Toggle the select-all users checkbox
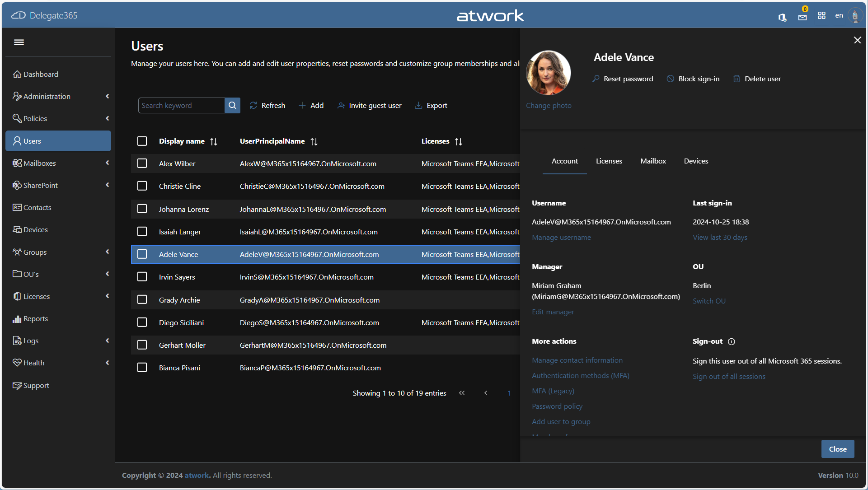Viewport: 868px width, 490px height. coord(142,141)
